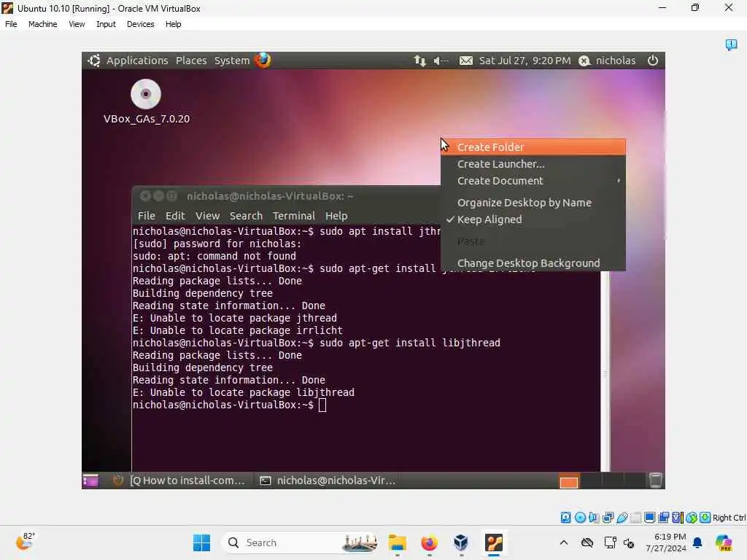Click the running Ubuntu VM taskbar icon

click(494, 542)
